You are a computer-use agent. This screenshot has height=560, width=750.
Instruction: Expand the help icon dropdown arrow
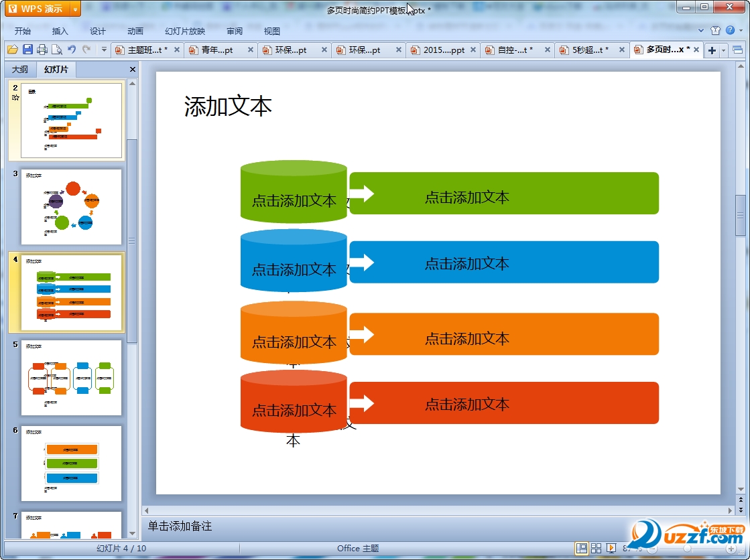click(741, 30)
